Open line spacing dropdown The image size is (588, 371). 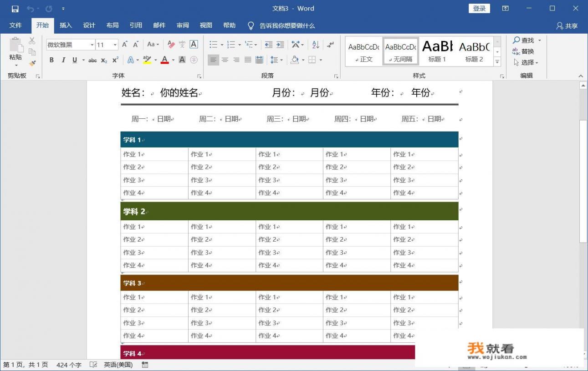[x=276, y=60]
